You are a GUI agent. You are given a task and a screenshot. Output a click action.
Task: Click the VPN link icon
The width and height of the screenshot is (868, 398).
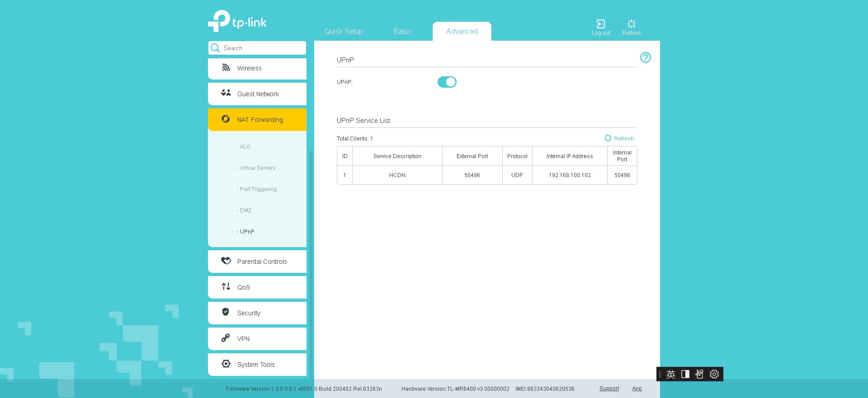click(x=226, y=338)
